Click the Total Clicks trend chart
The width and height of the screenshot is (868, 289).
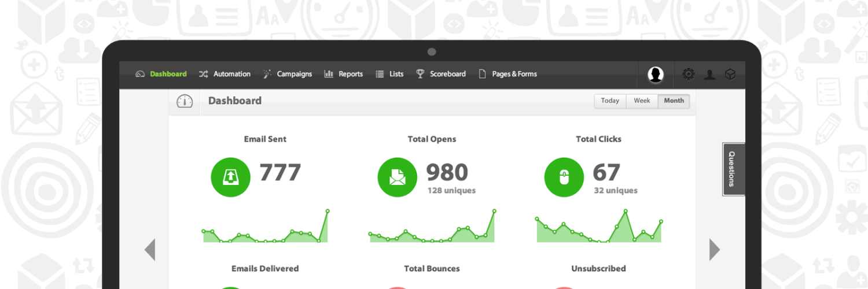coord(599,226)
